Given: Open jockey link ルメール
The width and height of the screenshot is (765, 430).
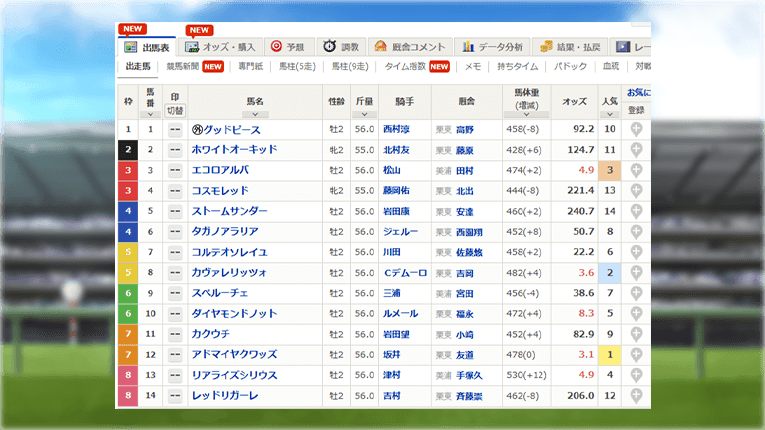Looking at the screenshot, I should click(400, 314).
